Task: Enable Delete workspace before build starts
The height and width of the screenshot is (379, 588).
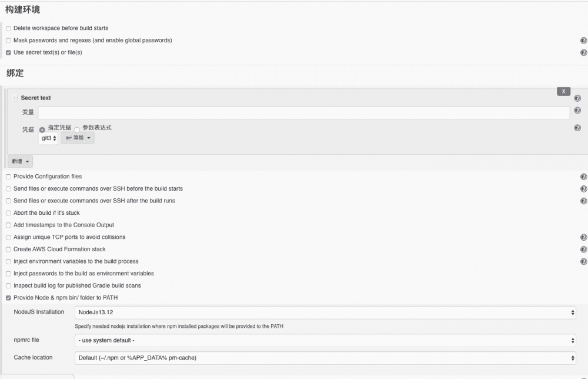Action: (8, 28)
